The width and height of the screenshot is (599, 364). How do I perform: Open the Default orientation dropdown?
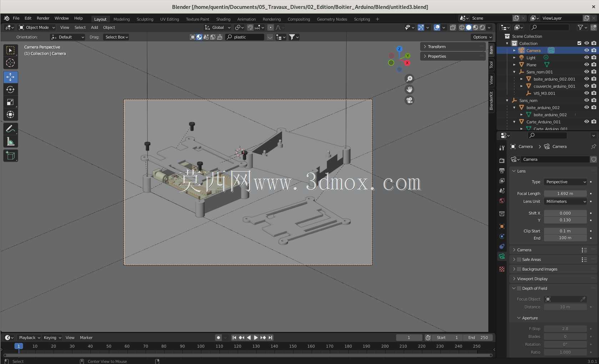click(67, 37)
